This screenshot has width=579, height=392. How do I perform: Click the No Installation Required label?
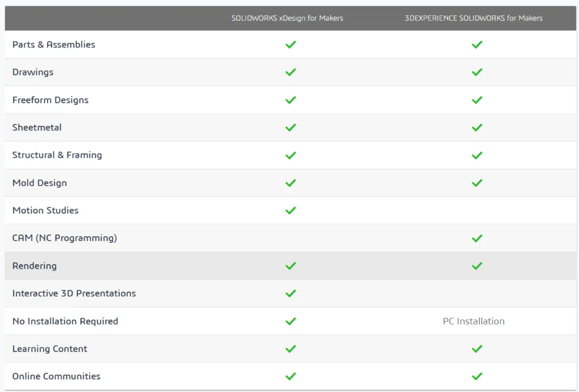coord(65,322)
